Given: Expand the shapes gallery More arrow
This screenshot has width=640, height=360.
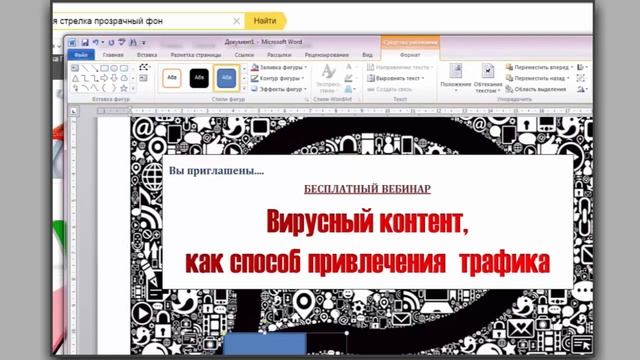Looking at the screenshot, I should click(x=133, y=88).
